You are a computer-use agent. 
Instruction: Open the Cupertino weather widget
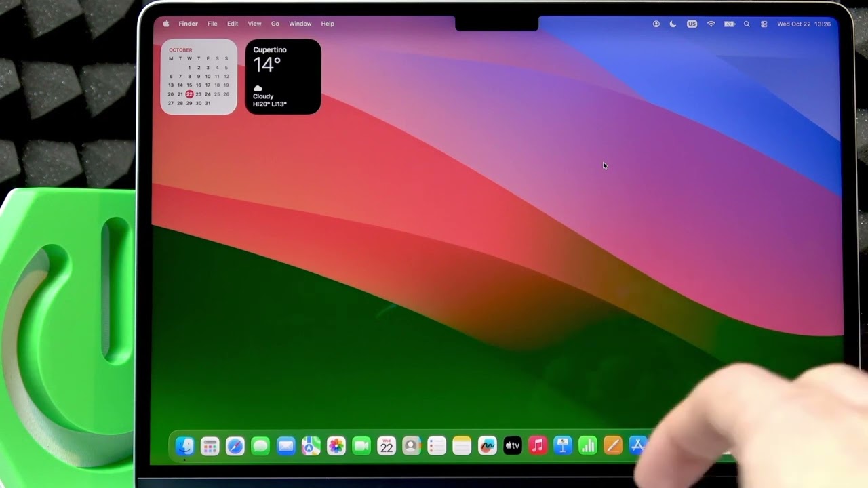point(283,77)
